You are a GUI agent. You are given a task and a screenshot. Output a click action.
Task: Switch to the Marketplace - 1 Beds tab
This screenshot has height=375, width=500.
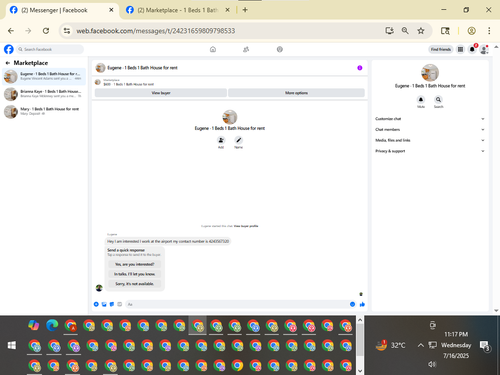[178, 10]
